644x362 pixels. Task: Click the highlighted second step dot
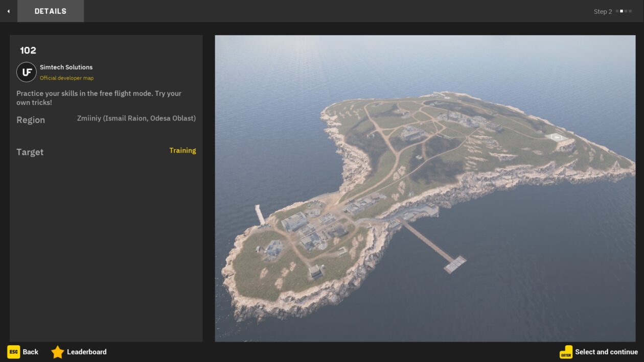coord(622,11)
